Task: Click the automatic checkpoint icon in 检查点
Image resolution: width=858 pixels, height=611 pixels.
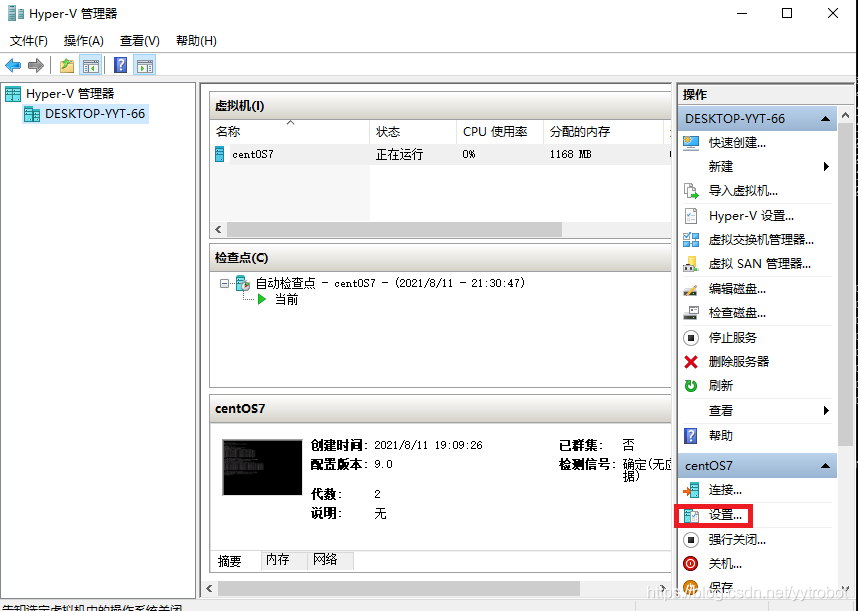Action: pos(243,283)
